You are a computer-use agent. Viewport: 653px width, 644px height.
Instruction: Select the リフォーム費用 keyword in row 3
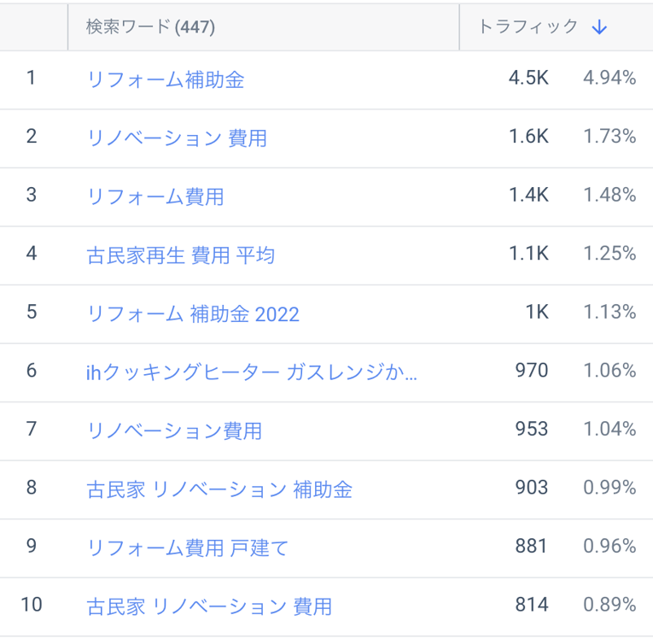click(155, 196)
